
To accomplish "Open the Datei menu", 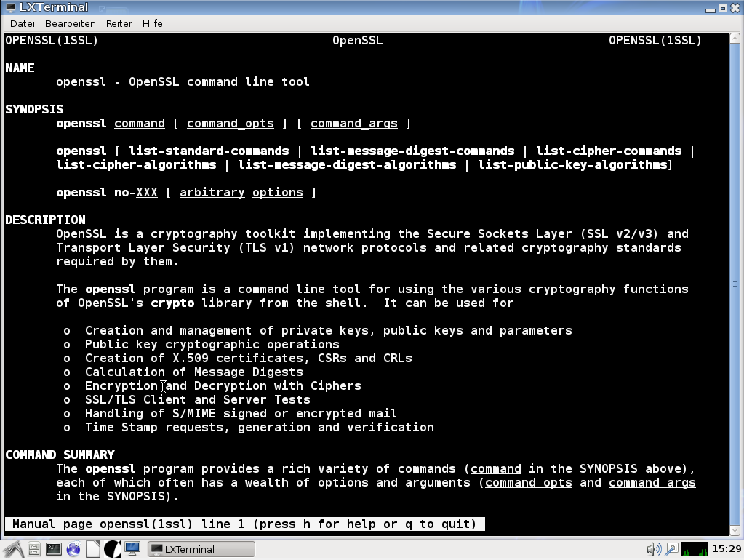I will point(22,23).
